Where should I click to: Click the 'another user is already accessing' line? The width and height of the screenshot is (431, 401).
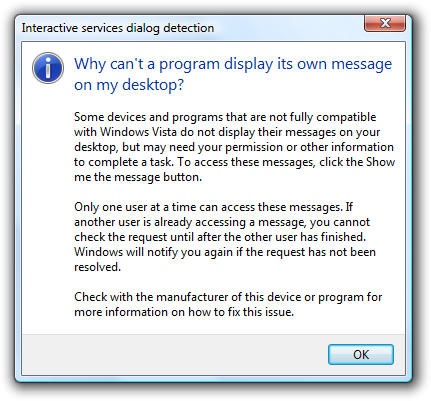(222, 222)
